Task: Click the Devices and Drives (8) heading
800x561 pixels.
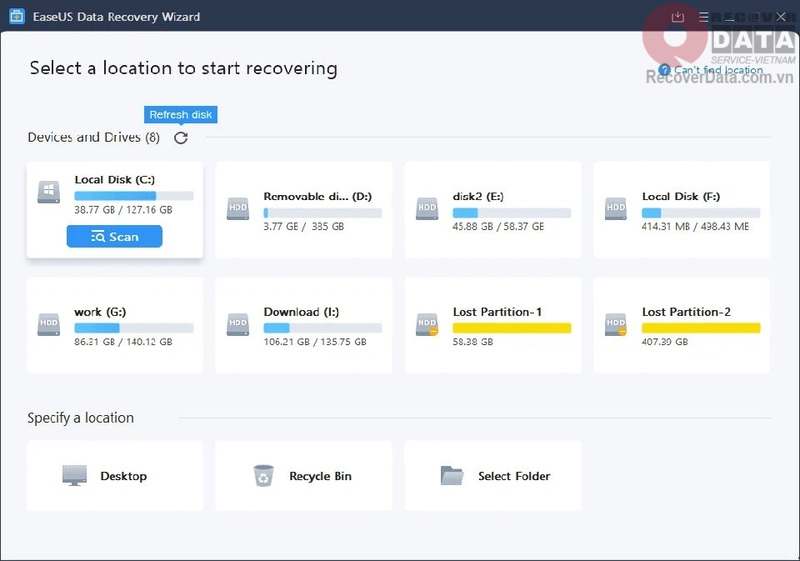Action: (94, 138)
